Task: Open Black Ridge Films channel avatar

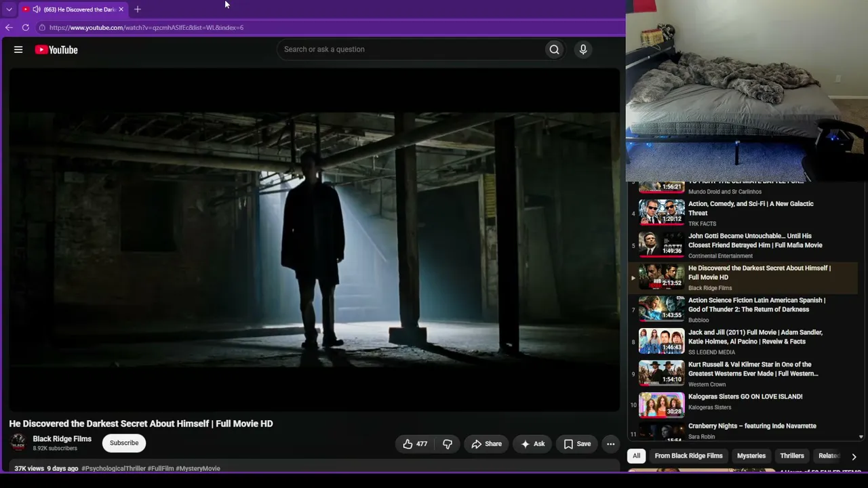Action: 18,443
